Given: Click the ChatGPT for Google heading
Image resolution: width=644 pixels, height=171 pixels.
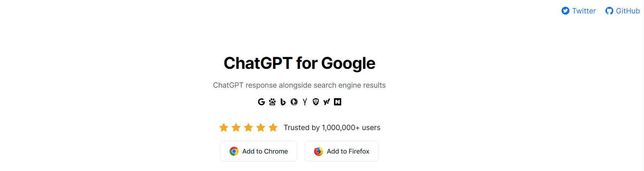Looking at the screenshot, I should pyautogui.click(x=299, y=63).
